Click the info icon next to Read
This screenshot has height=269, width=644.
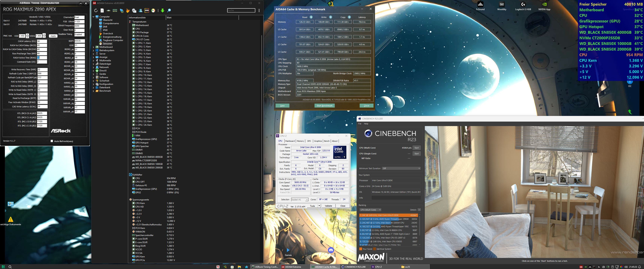click(311, 17)
